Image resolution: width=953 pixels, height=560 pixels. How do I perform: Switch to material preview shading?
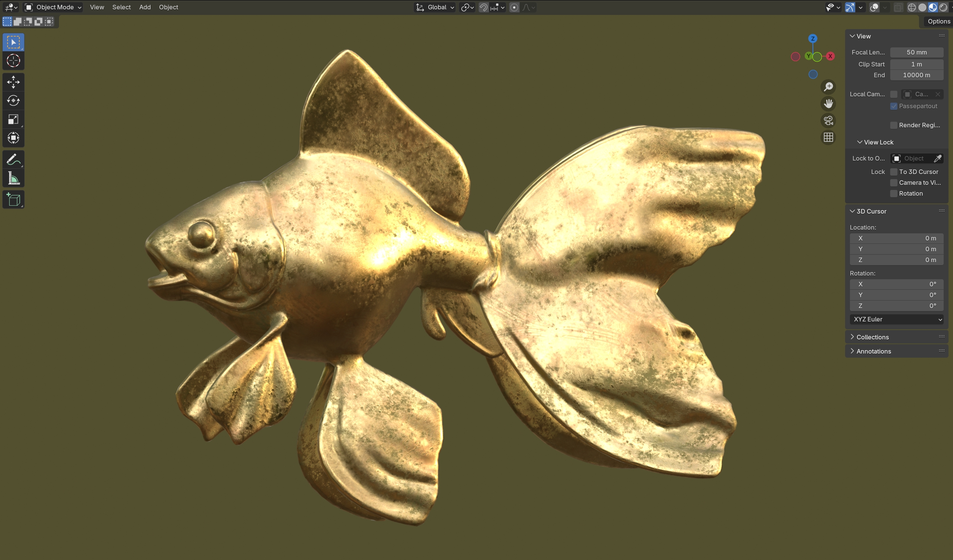932,7
